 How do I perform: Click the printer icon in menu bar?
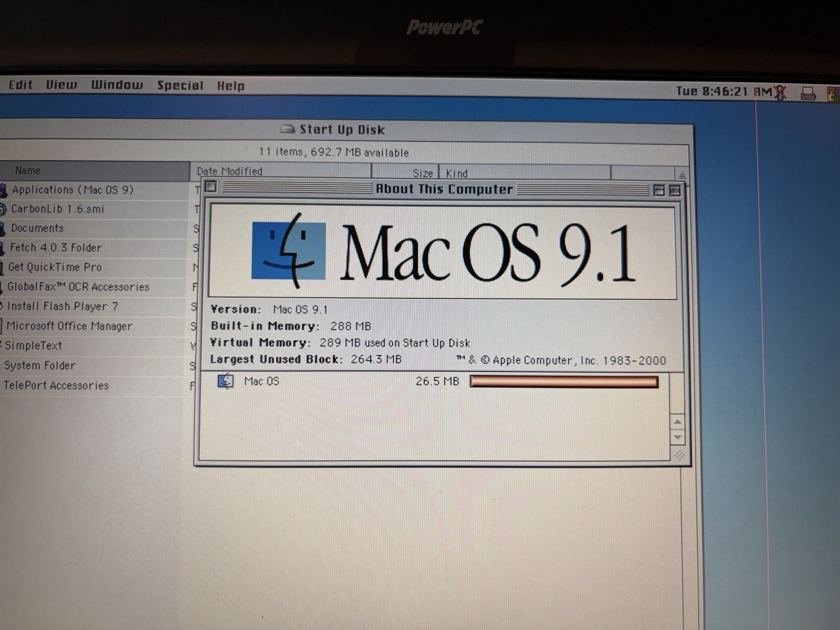tap(808, 94)
